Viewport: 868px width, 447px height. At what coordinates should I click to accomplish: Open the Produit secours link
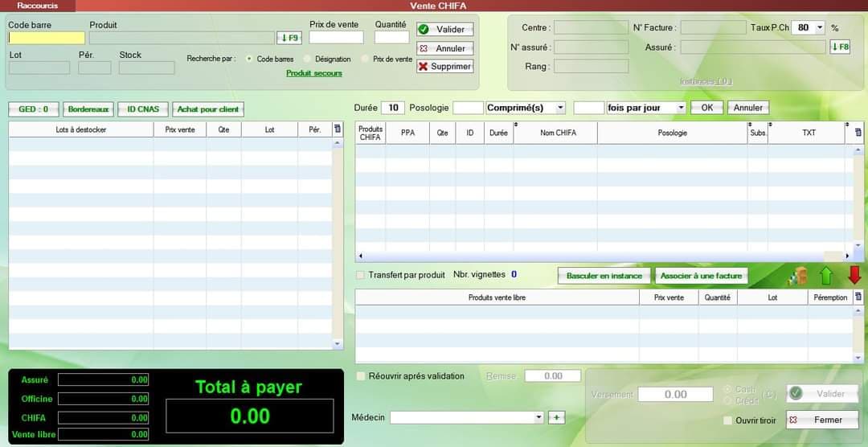pyautogui.click(x=314, y=73)
